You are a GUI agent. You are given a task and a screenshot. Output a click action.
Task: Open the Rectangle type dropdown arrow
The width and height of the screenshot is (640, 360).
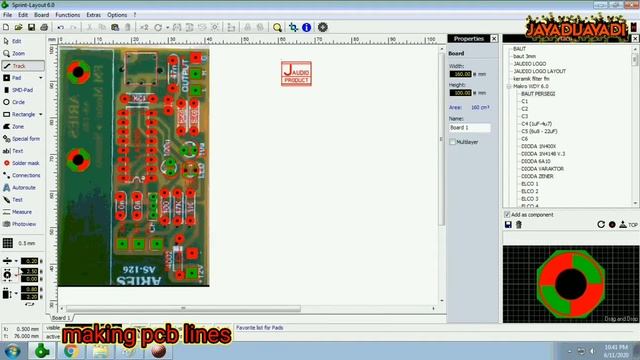tap(40, 115)
